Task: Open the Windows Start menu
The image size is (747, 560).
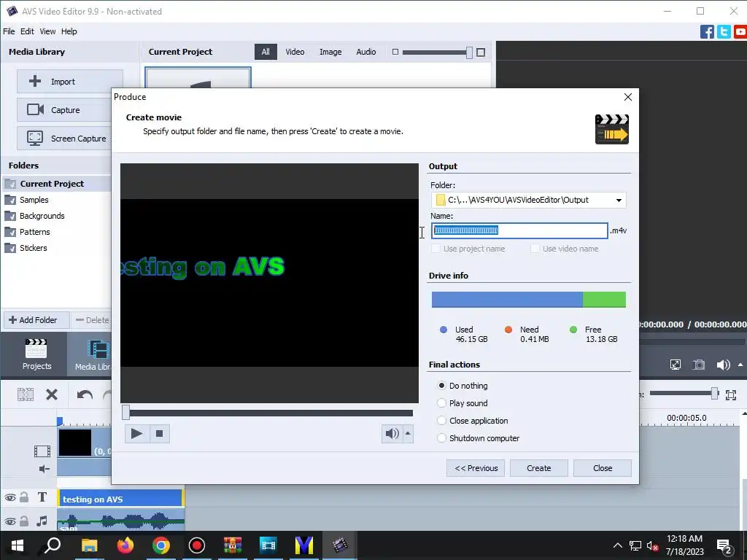Action: (18, 545)
